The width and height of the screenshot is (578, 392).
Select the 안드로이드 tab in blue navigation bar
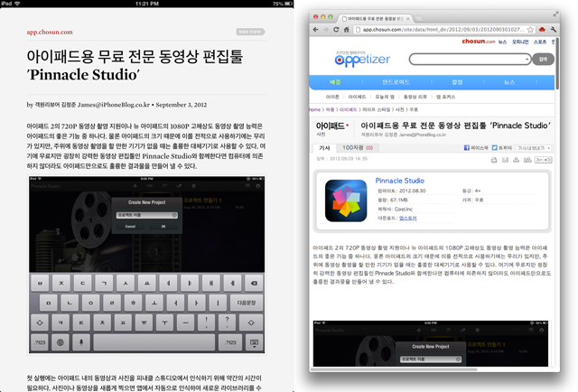pyautogui.click(x=396, y=82)
